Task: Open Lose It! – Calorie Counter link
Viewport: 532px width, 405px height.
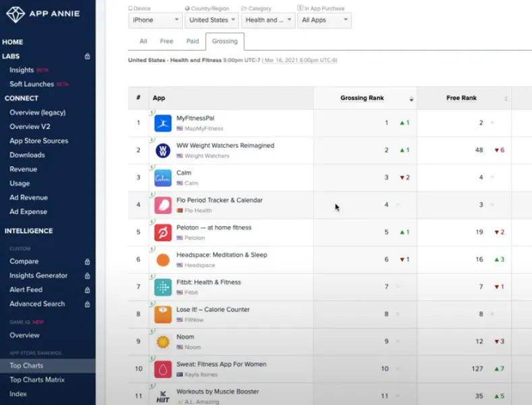Action: [x=213, y=310]
